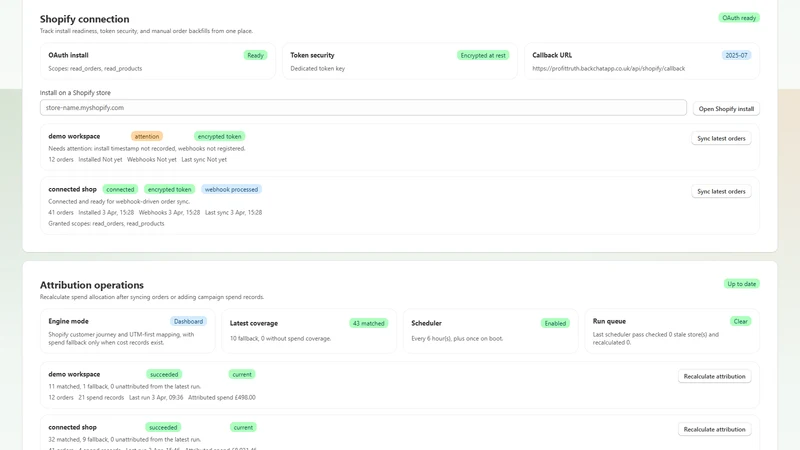
Task: Click the 43 matched badge
Action: click(368, 323)
